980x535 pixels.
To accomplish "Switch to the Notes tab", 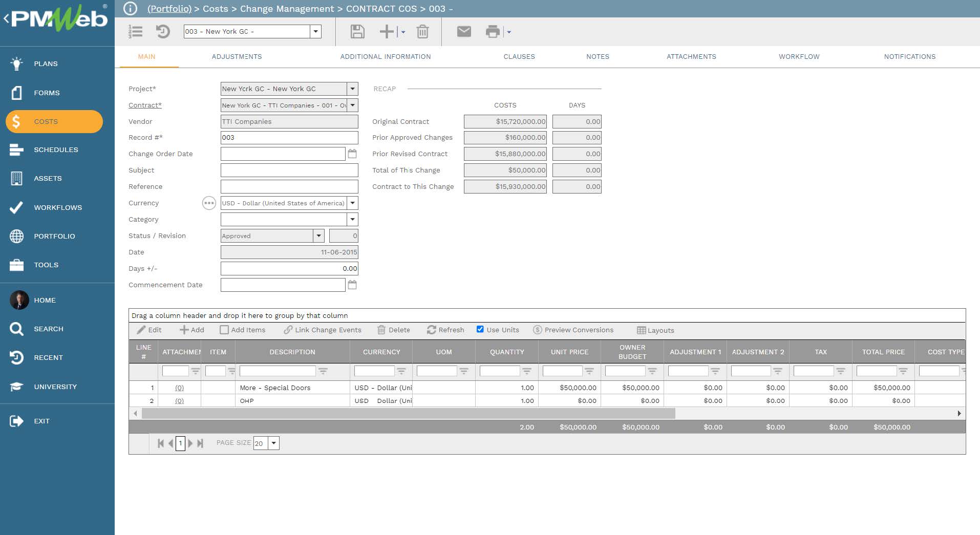I will (598, 57).
